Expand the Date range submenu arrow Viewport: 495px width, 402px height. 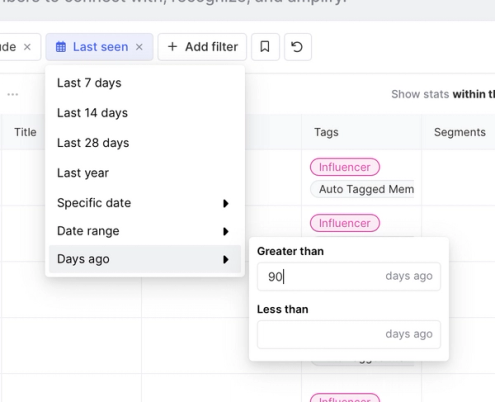226,231
